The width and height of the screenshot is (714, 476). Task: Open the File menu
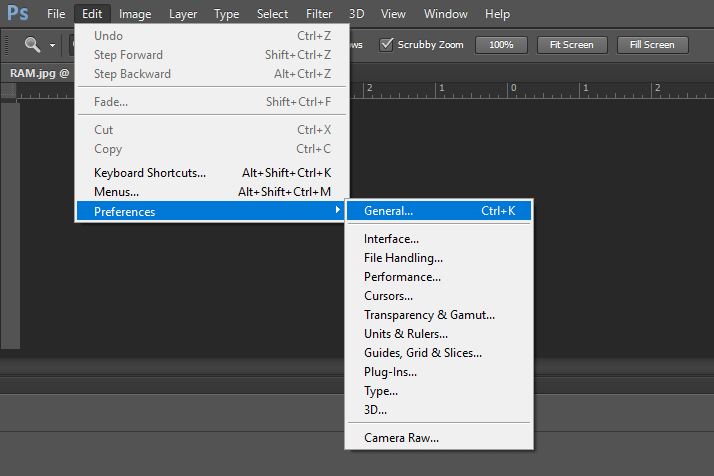point(56,14)
